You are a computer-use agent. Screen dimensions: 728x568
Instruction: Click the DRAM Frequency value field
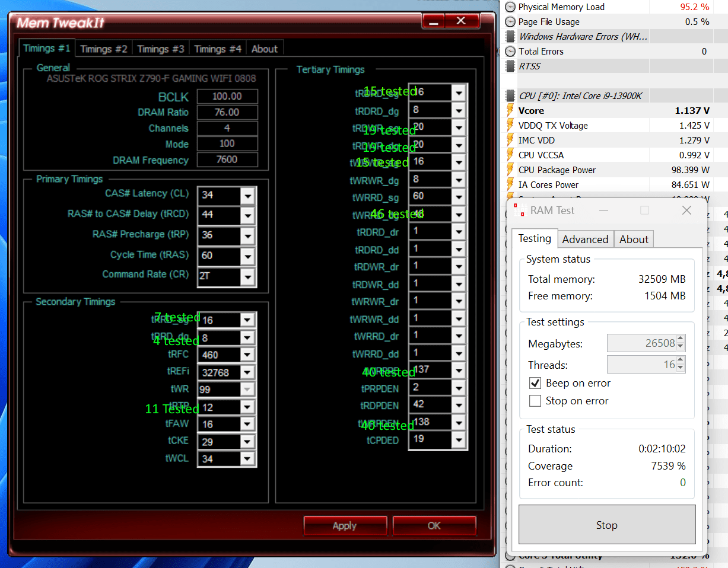tap(227, 160)
